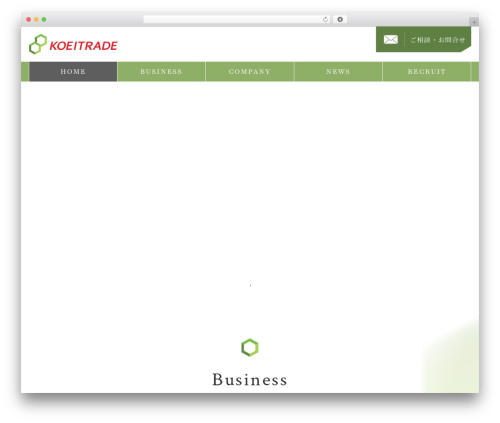Open the COMPANY navigation tab
This screenshot has height=423, width=500.
pyautogui.click(x=250, y=72)
